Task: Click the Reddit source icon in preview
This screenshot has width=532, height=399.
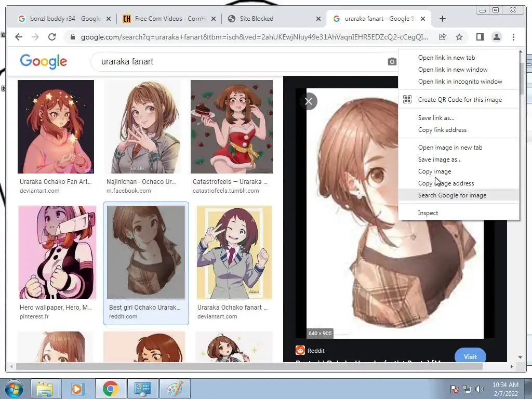Action: [300, 351]
